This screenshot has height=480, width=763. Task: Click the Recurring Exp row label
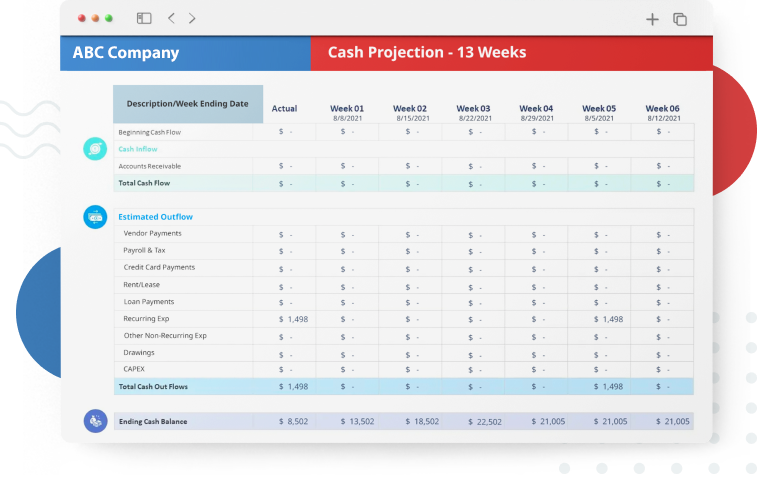pyautogui.click(x=146, y=319)
